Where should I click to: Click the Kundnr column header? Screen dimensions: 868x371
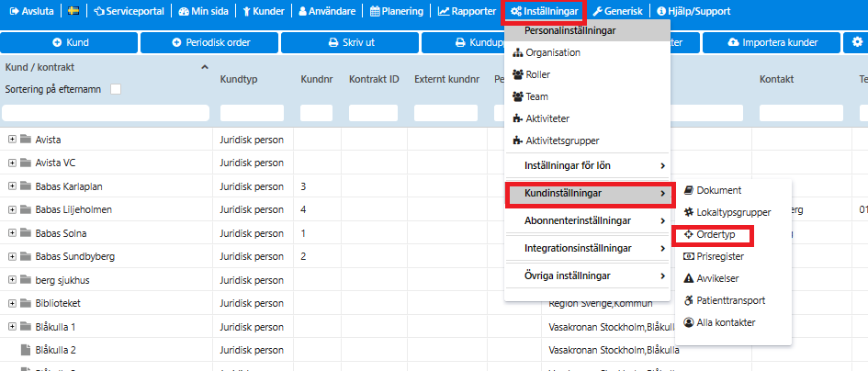pos(315,80)
